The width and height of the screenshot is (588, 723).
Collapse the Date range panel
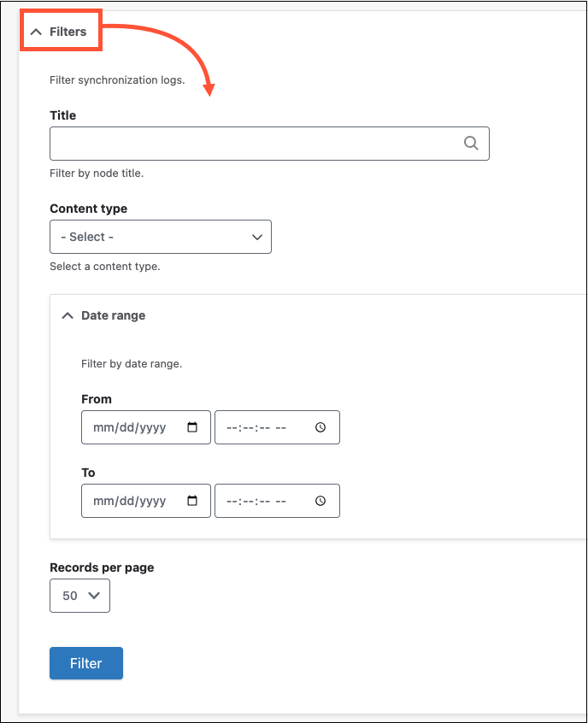click(x=103, y=315)
